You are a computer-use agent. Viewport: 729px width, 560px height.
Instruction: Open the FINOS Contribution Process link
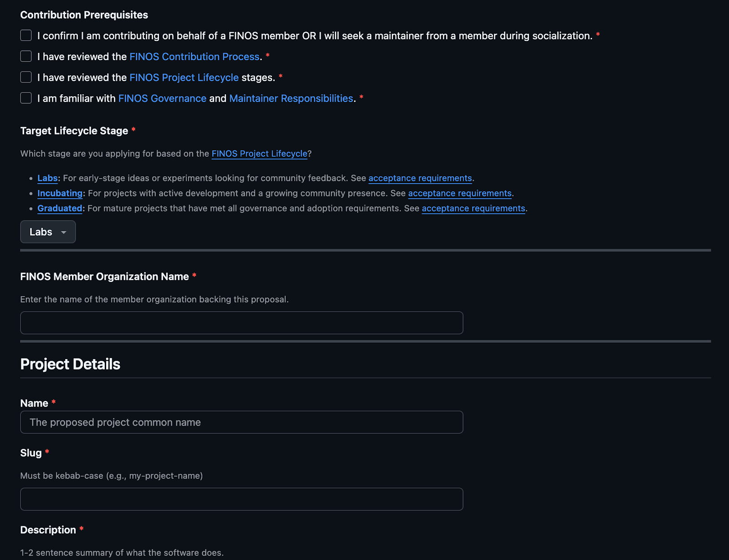pyautogui.click(x=195, y=57)
